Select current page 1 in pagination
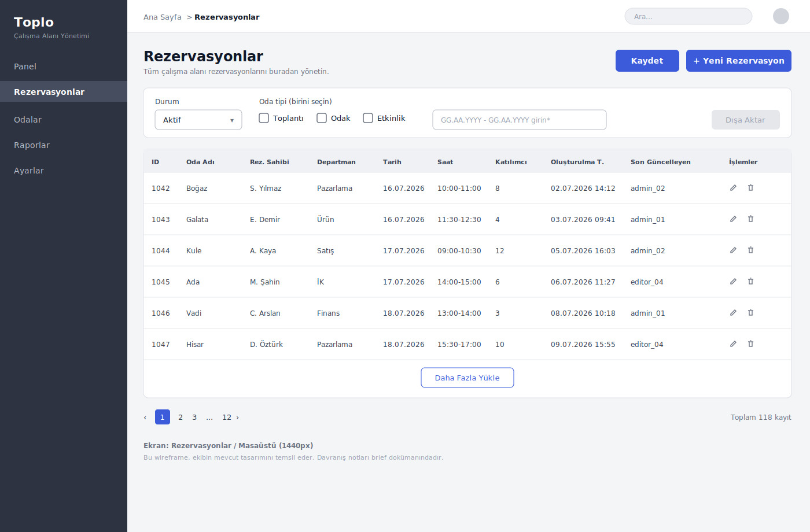 (x=163, y=417)
